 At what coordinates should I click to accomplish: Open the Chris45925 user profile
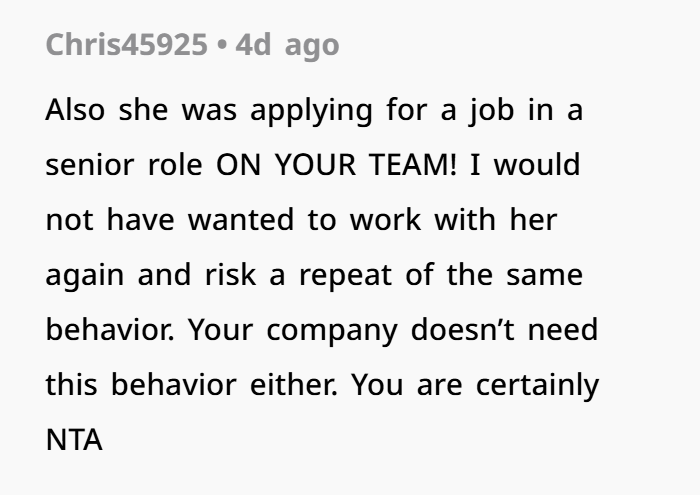[x=125, y=45]
